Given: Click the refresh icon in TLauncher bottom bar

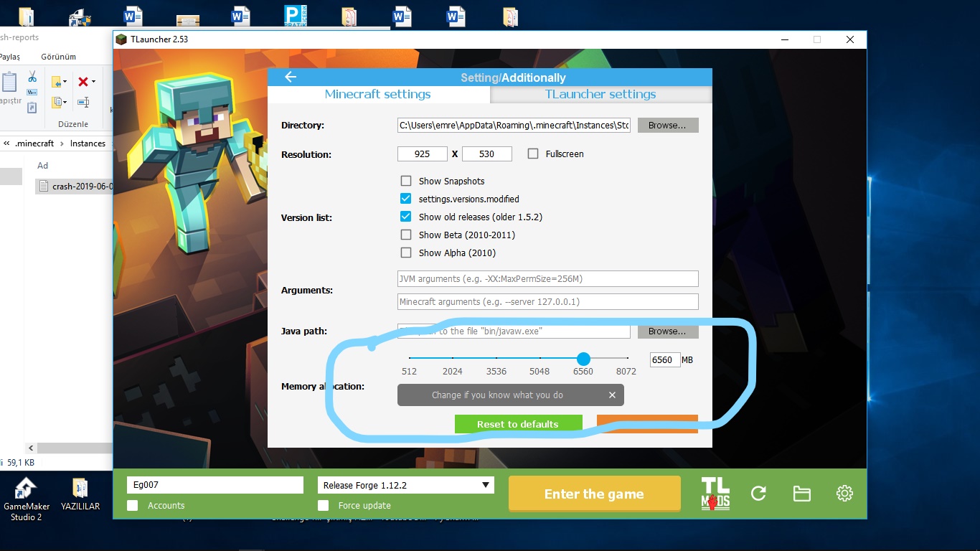Looking at the screenshot, I should tap(758, 494).
